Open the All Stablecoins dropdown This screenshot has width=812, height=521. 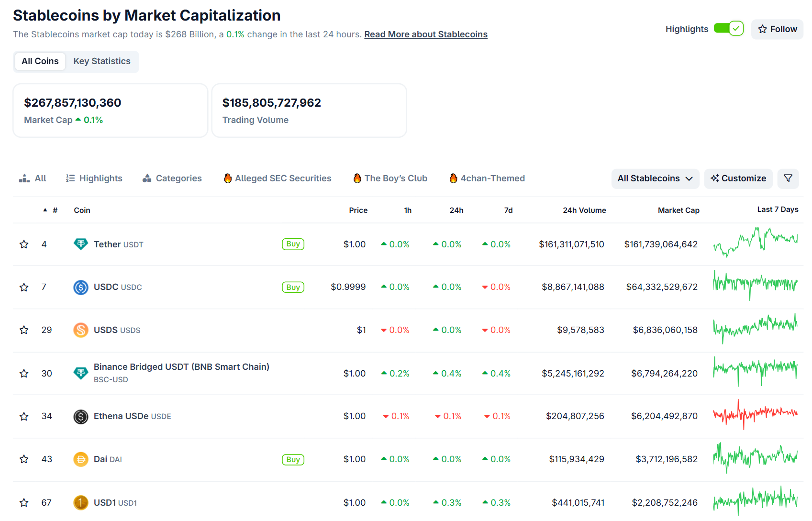tap(655, 178)
